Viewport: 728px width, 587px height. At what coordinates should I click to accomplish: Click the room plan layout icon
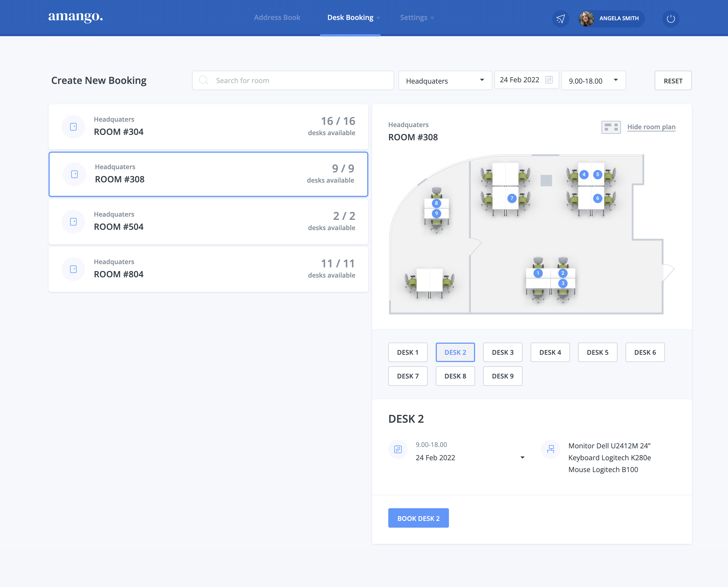pos(611,127)
